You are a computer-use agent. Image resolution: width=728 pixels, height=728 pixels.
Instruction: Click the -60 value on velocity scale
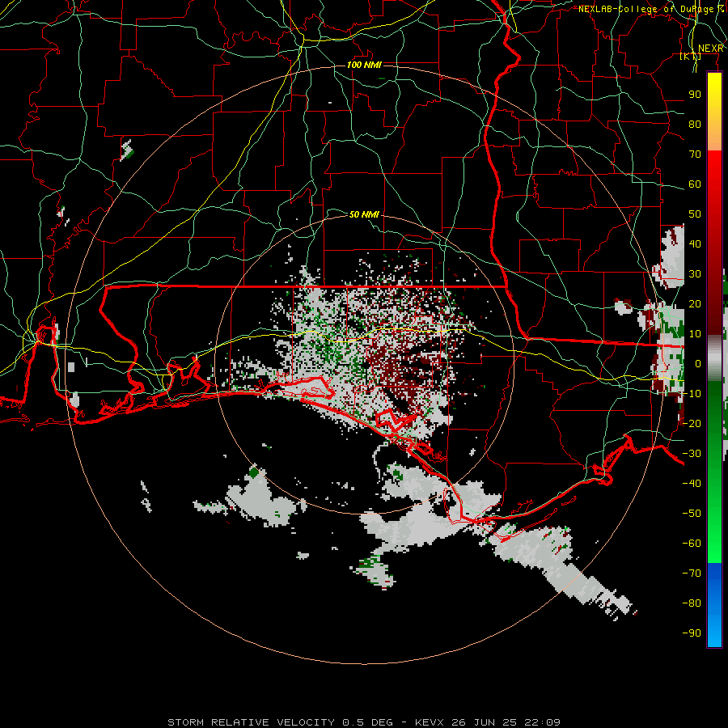[692, 544]
